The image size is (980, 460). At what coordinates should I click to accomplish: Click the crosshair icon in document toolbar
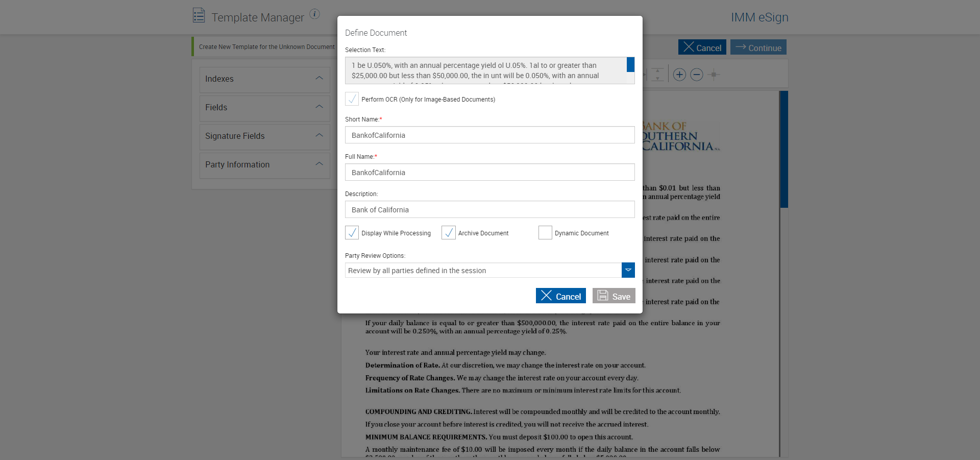pyautogui.click(x=714, y=75)
